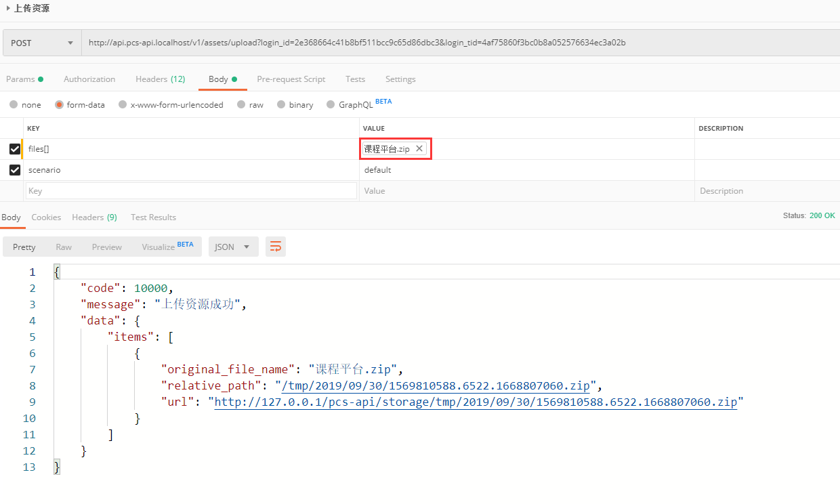The image size is (840, 504).
Task: Open the storage URL link in response
Action: [x=476, y=402]
